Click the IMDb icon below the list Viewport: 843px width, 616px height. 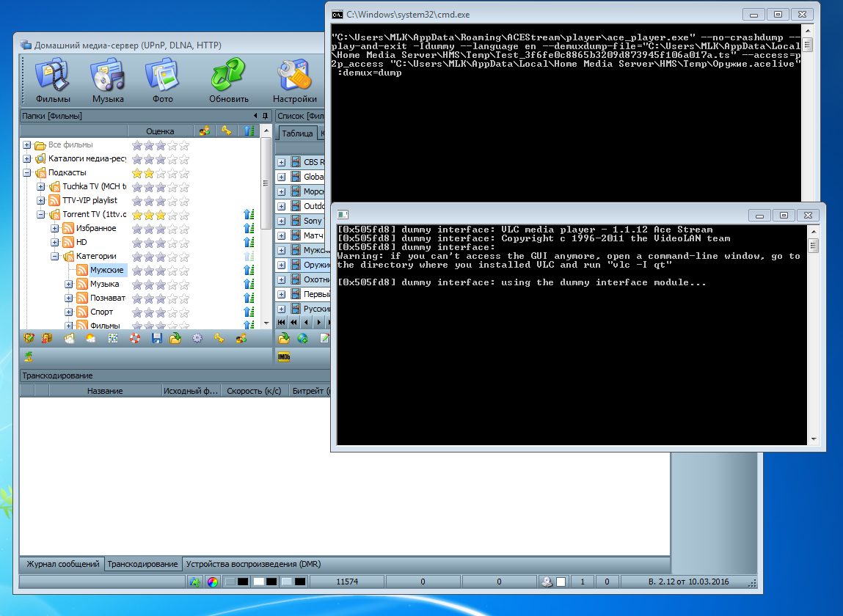click(284, 357)
